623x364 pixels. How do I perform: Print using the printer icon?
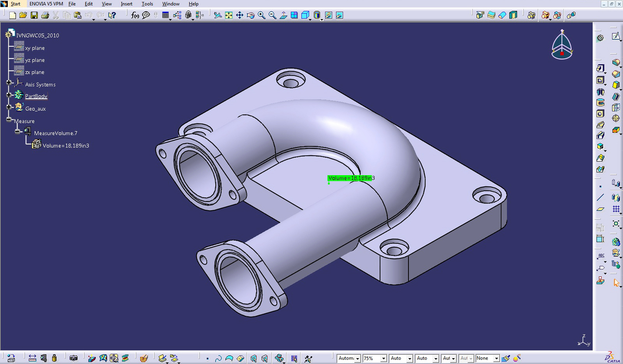coord(45,16)
